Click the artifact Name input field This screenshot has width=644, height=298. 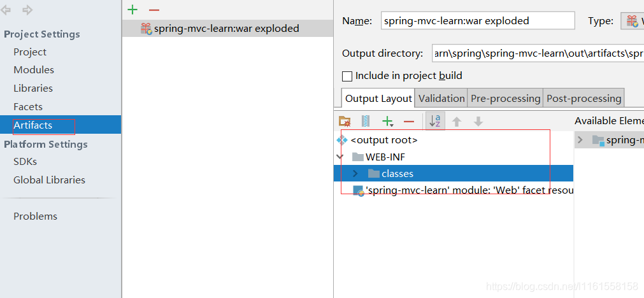pos(478,21)
